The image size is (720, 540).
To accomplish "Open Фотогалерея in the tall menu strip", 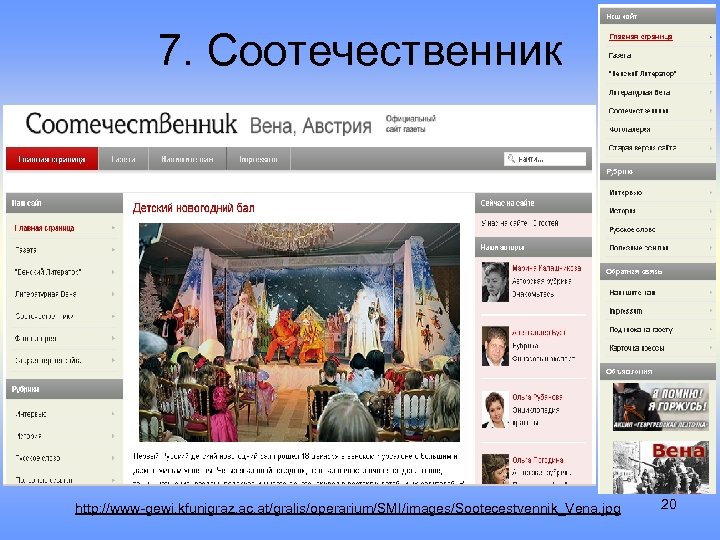I will [x=630, y=129].
